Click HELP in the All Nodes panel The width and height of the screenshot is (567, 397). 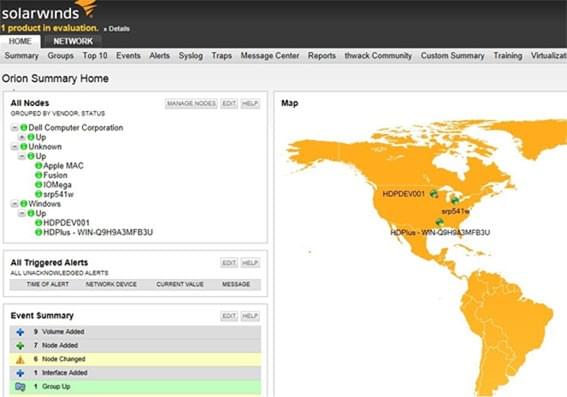[250, 103]
